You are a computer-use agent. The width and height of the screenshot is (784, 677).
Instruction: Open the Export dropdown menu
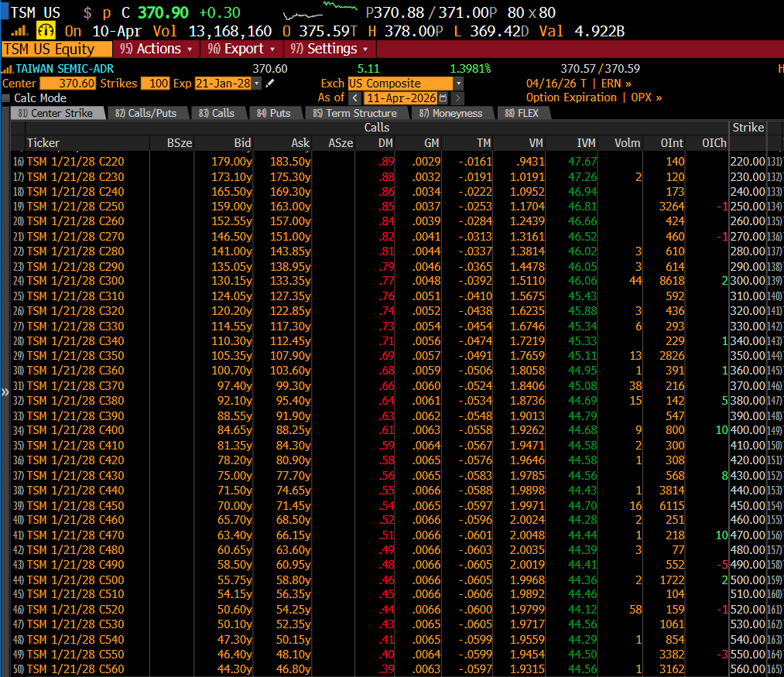pyautogui.click(x=241, y=49)
